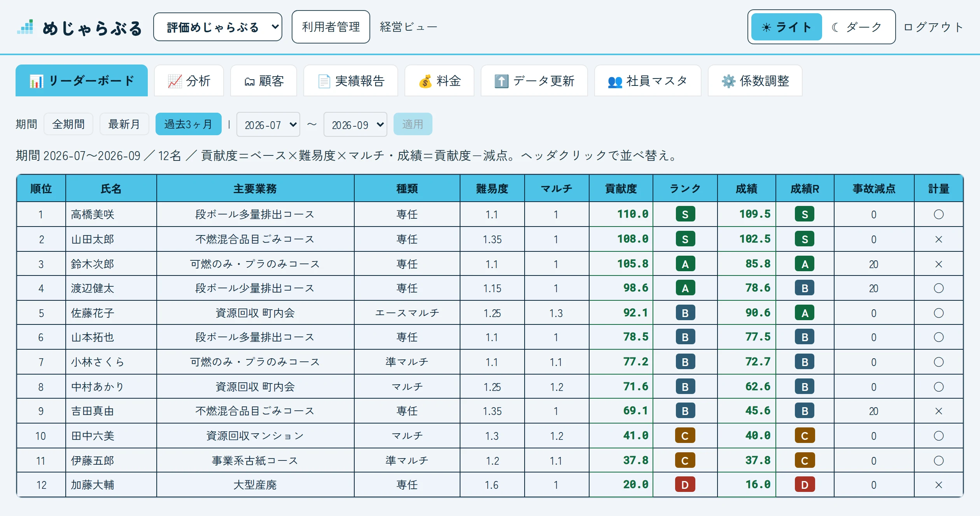Click the 適用 apply button
980x516 pixels.
413,124
